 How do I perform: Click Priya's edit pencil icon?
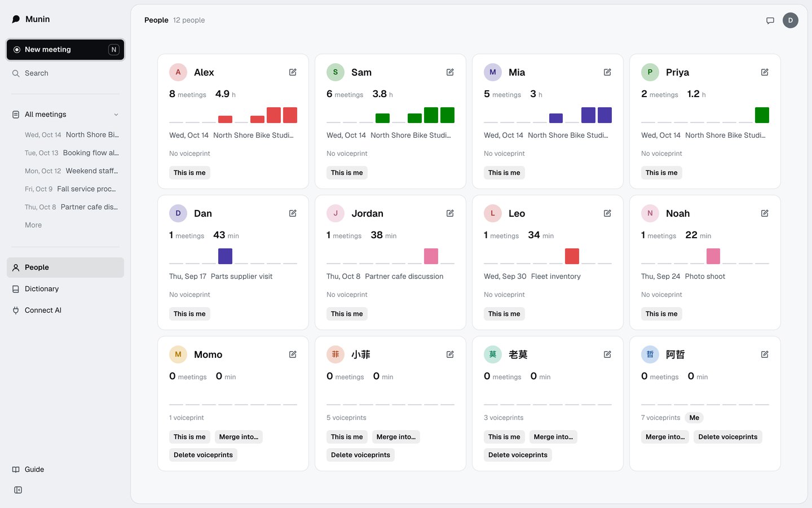click(765, 72)
